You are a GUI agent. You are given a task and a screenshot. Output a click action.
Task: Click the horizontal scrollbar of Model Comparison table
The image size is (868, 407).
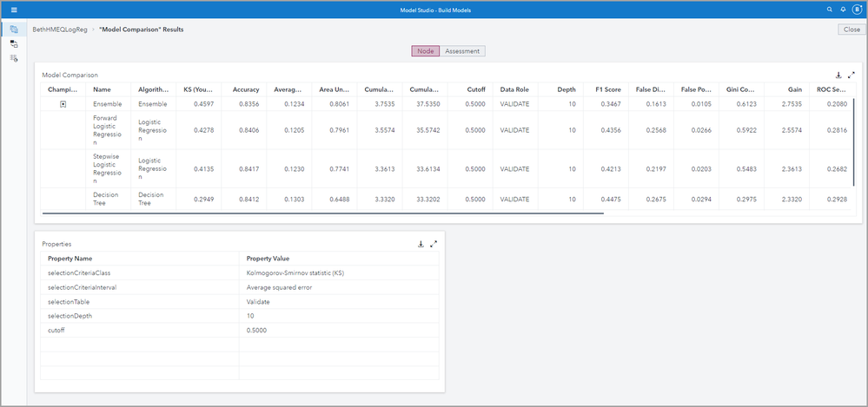[x=322, y=213]
